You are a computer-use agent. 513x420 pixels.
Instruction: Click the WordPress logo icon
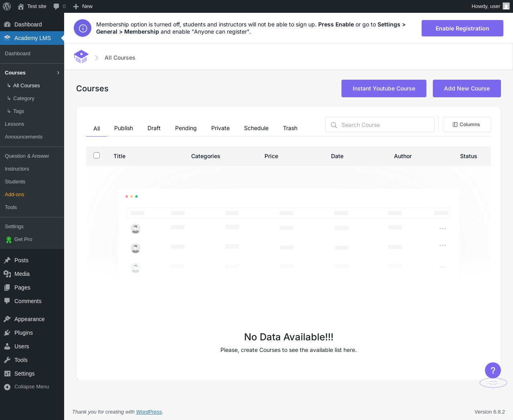coord(7,6)
